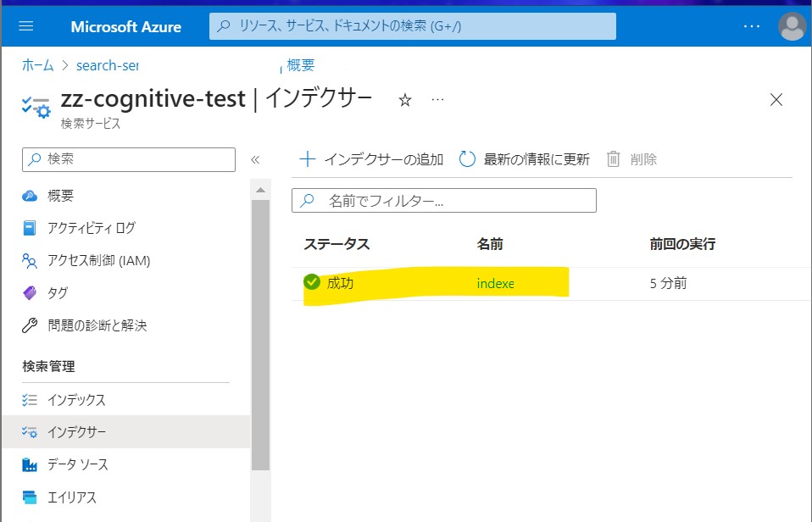Close the インデクサー blade
This screenshot has width=812, height=522.
(776, 99)
